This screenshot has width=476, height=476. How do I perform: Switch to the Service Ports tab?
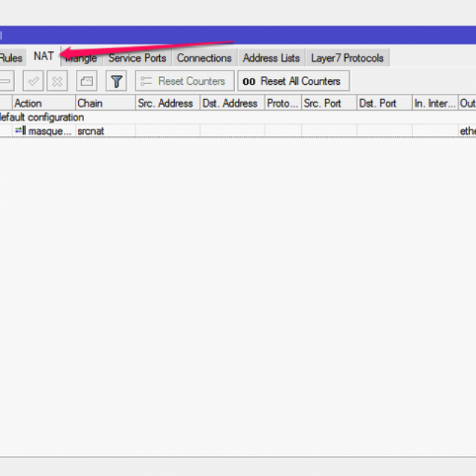pyautogui.click(x=137, y=58)
